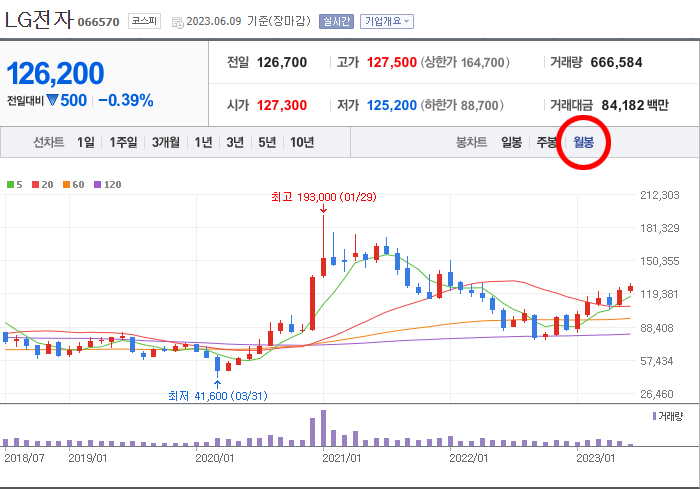Viewport: 700px width, 489px height.
Task: Show the 1년 chart range
Action: (x=203, y=142)
